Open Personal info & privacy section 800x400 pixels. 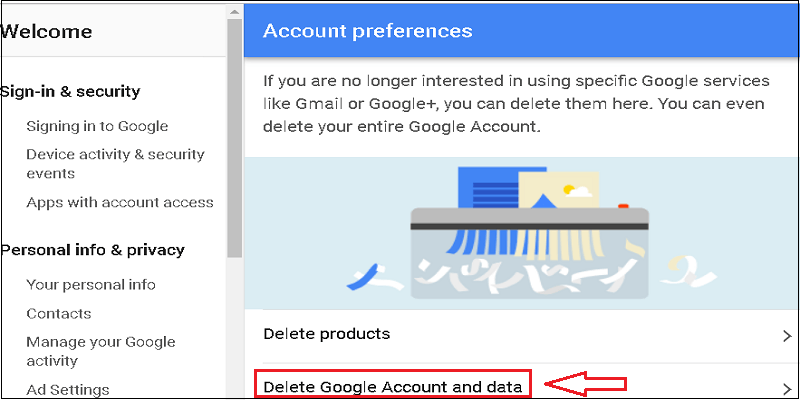93,249
